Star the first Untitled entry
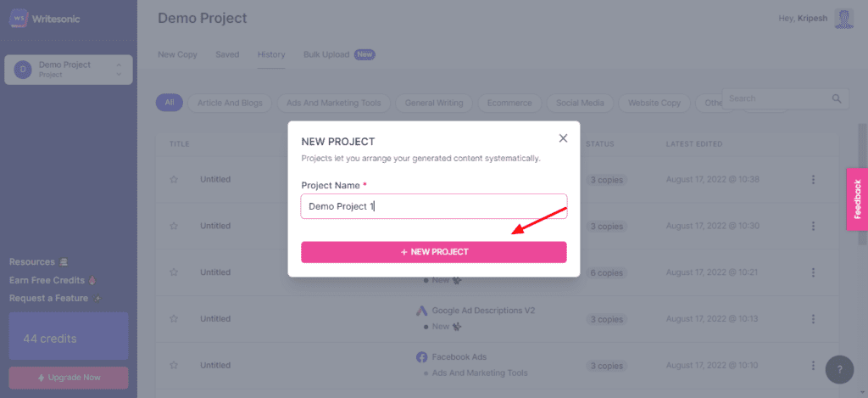 pyautogui.click(x=174, y=180)
